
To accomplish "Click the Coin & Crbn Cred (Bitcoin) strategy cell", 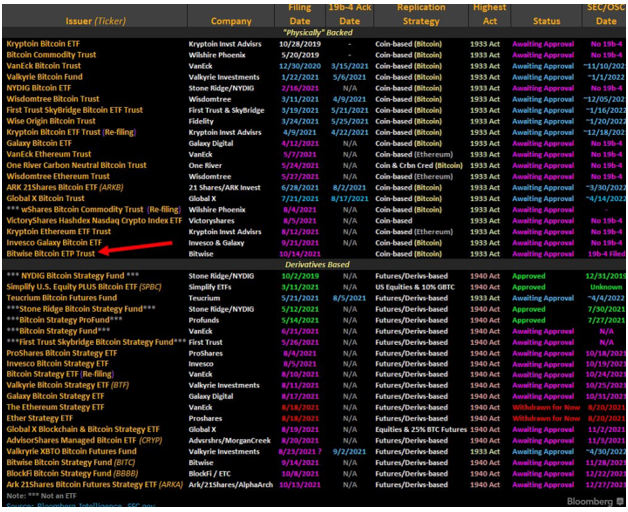I will tap(419, 165).
